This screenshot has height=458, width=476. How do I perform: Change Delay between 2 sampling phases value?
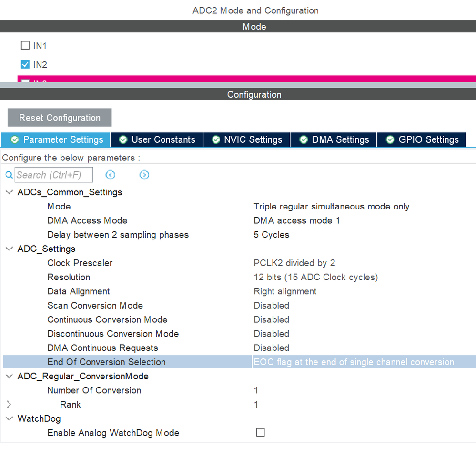coord(272,235)
